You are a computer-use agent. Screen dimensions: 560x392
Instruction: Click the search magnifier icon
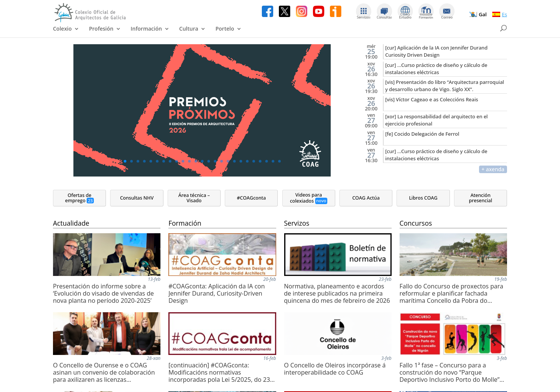(x=503, y=28)
